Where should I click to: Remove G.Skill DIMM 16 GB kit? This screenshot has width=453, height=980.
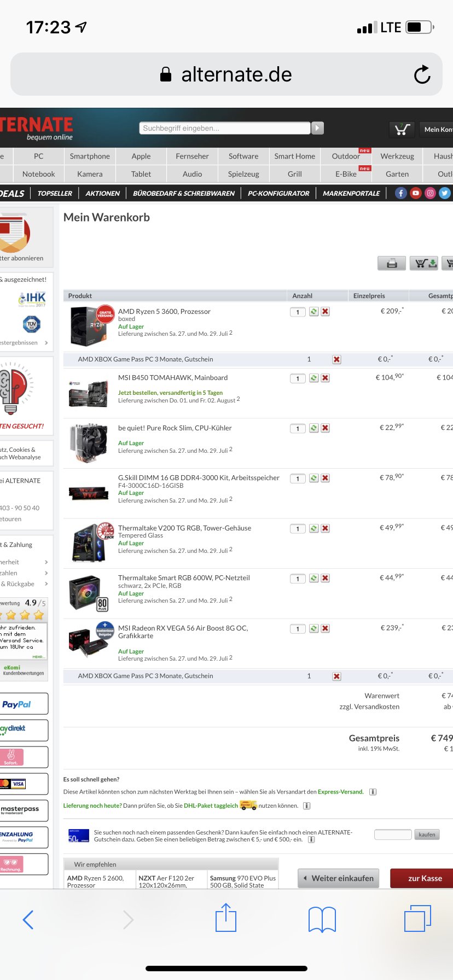326,478
